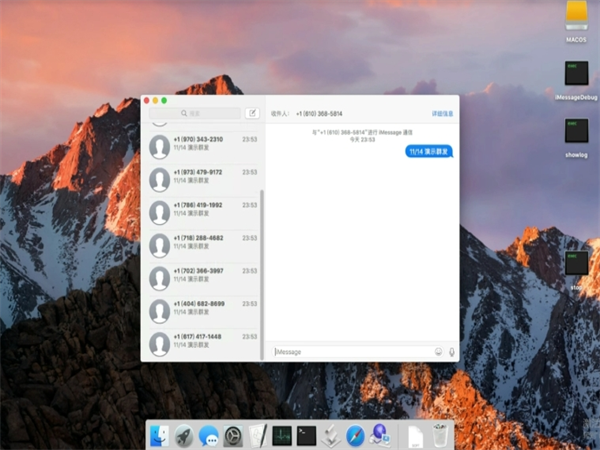Viewport: 600px width, 450px height.
Task: Open the Trash in the dock
Action: pos(442,436)
